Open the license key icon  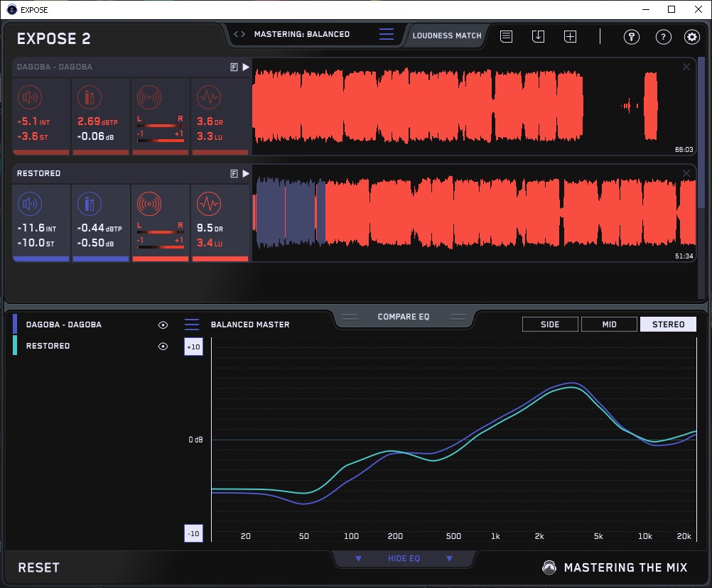tap(632, 37)
